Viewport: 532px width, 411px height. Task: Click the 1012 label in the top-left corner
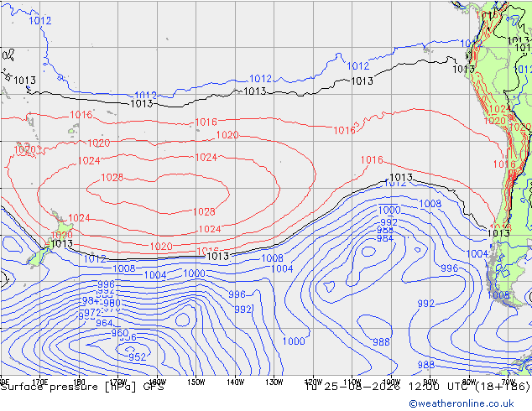(x=40, y=21)
